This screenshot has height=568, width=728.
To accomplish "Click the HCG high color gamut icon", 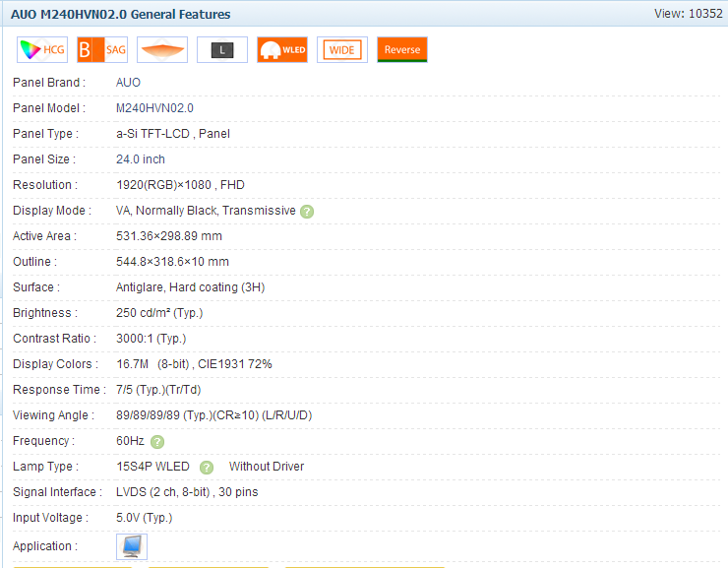I will tap(42, 49).
